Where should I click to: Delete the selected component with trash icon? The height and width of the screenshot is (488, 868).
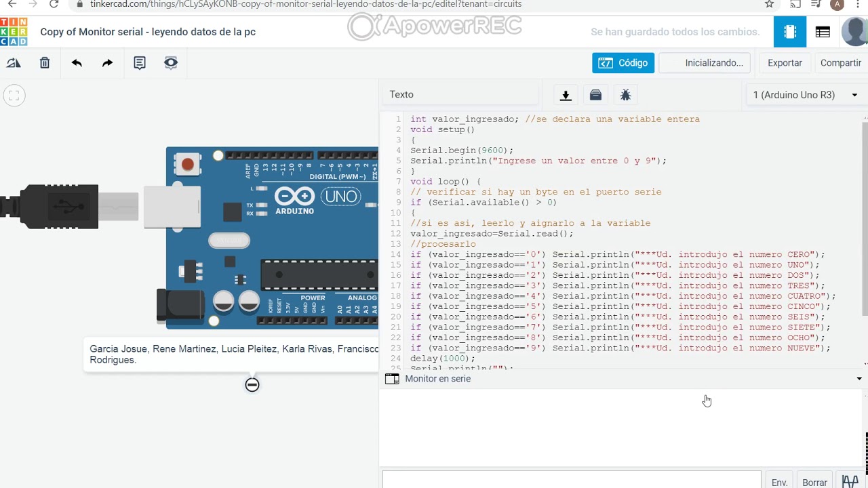[45, 63]
